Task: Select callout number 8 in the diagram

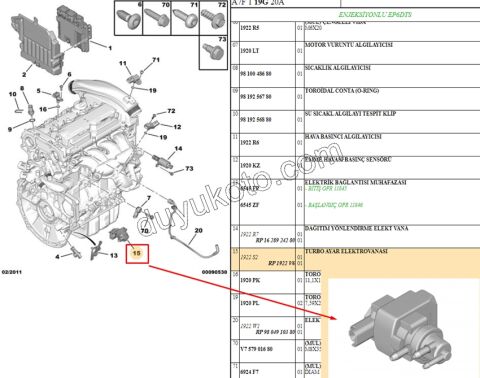Action: coord(22,88)
